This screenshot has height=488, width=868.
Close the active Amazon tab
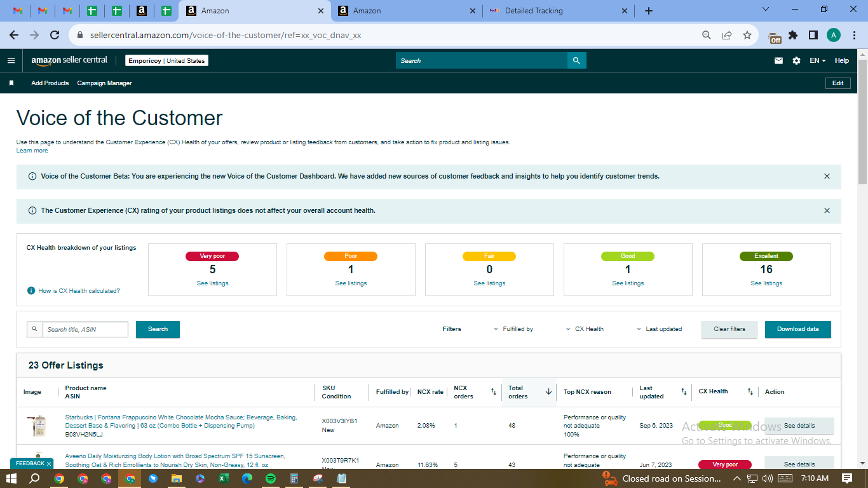pyautogui.click(x=321, y=11)
